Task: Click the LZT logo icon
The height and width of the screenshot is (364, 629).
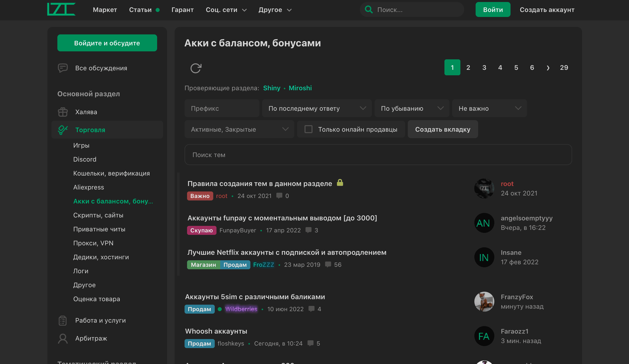Action: click(x=61, y=9)
